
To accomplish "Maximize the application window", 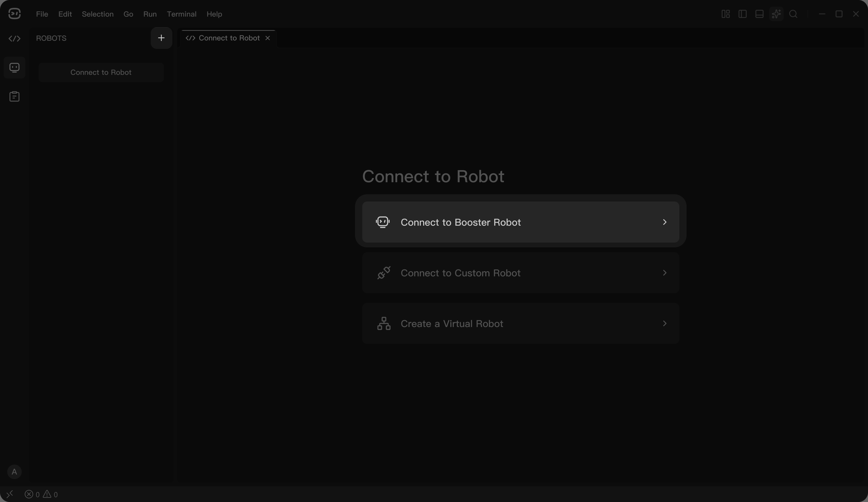I will click(x=839, y=14).
